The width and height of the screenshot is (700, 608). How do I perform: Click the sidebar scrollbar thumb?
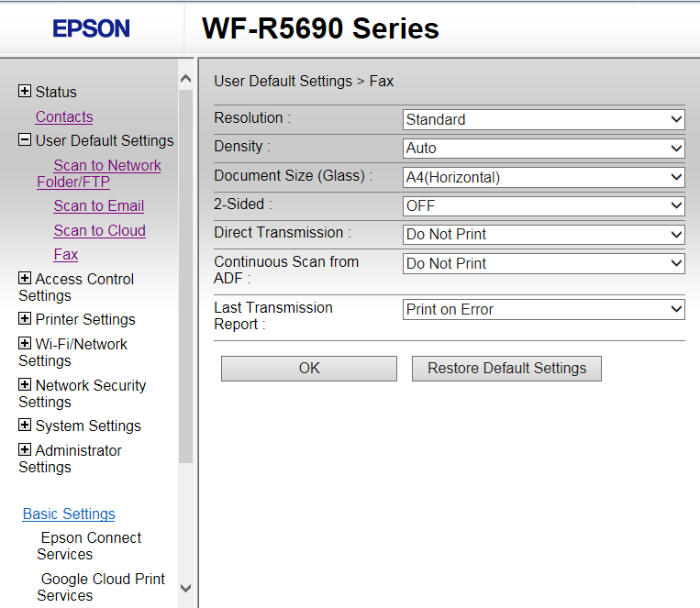click(x=185, y=276)
